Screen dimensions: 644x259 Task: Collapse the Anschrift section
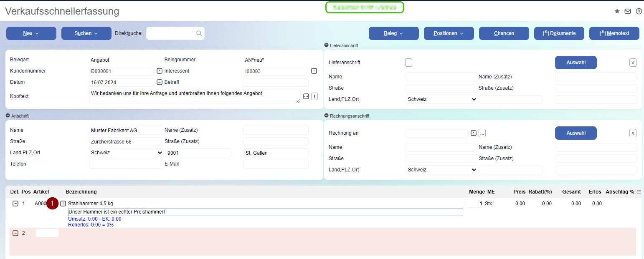(x=8, y=116)
